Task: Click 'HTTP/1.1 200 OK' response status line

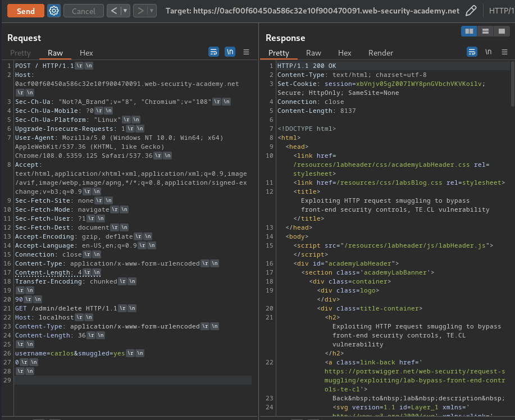Action: (307, 66)
